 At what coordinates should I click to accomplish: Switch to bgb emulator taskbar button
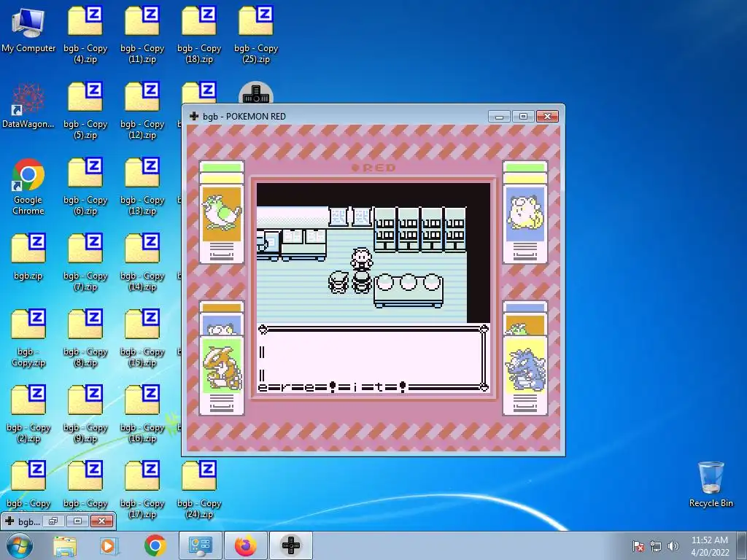(291, 545)
